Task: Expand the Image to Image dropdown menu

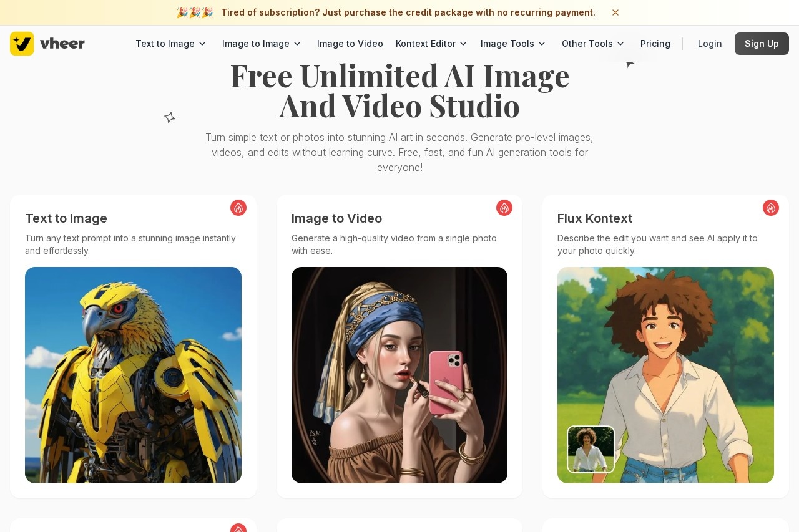Action: pyautogui.click(x=262, y=44)
